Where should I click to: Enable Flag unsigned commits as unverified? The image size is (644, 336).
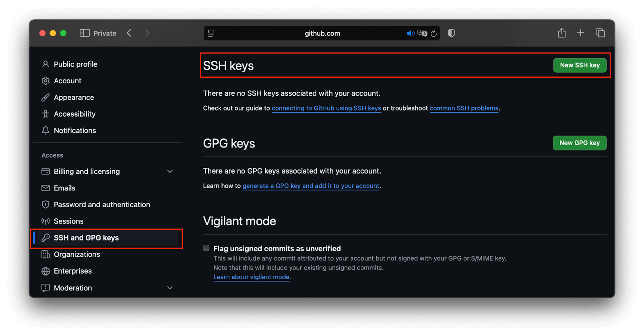206,248
